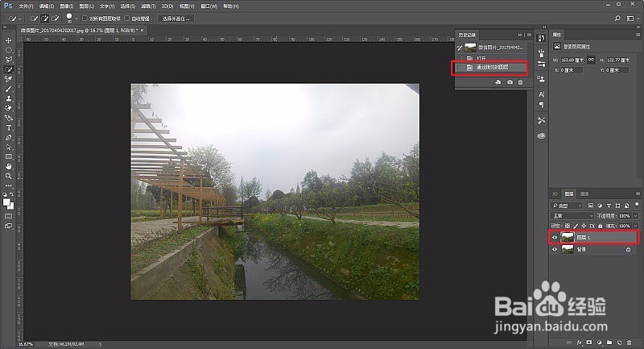Switch to the Channels tab
644x349 pixels.
584,193
